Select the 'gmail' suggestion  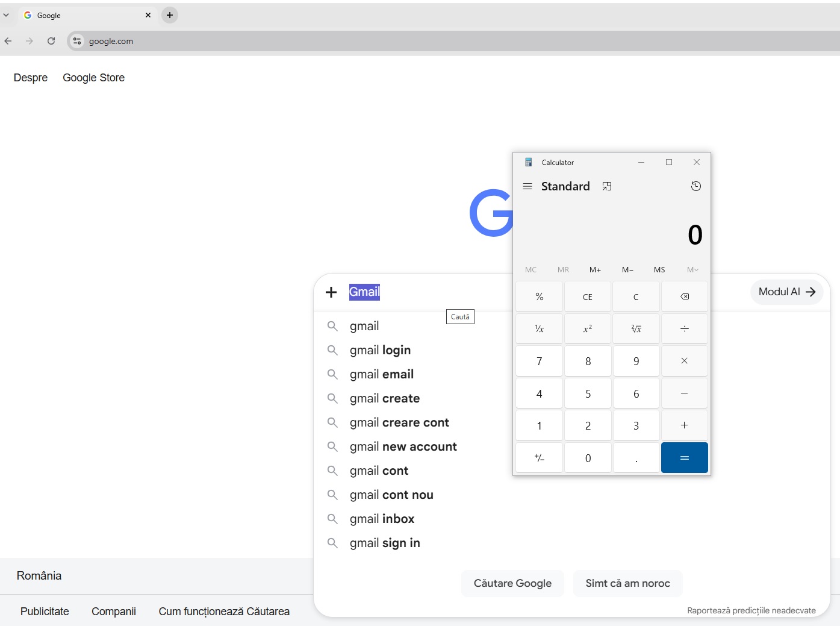pos(364,326)
